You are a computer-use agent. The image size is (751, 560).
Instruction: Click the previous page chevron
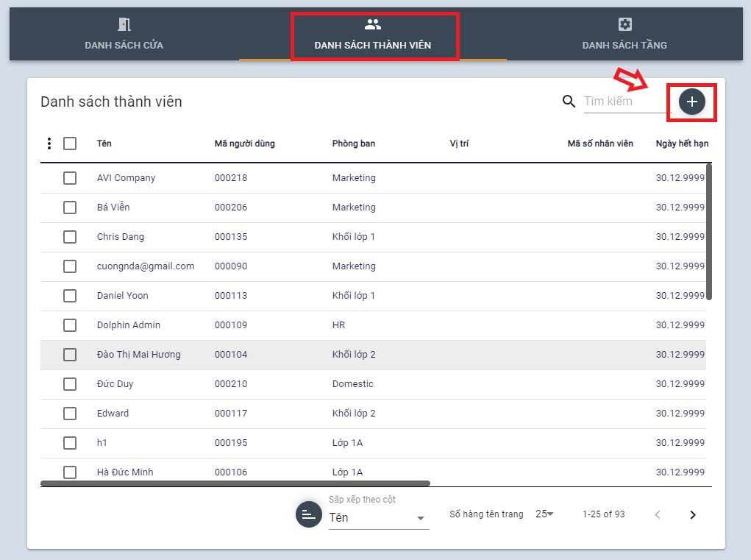click(658, 514)
